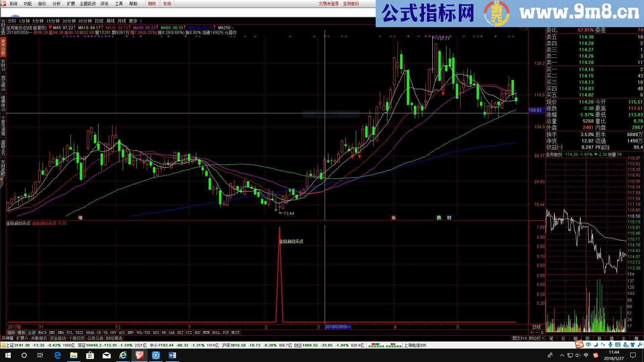644x362 pixels.
Task: Toggle Chinese/English input with the 中 icon
Action: pyautogui.click(x=588, y=345)
